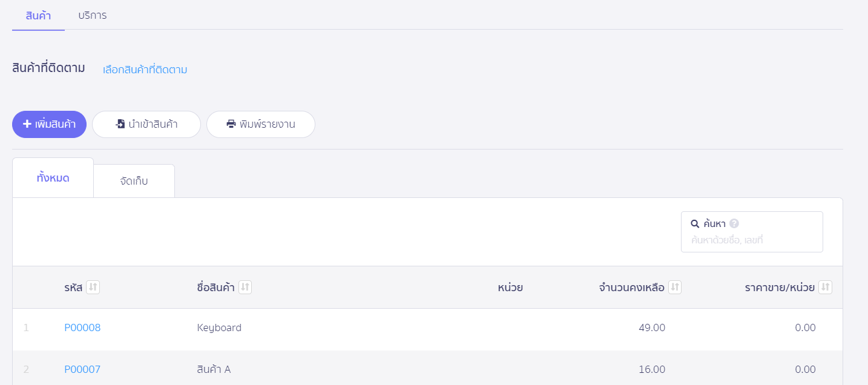Sort by ราคาขาย/หน่วย column icon
The height and width of the screenshot is (385, 868).
825,288
